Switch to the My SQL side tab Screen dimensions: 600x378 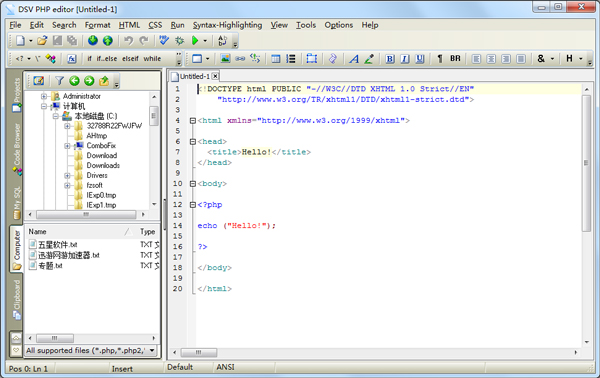click(x=16, y=203)
